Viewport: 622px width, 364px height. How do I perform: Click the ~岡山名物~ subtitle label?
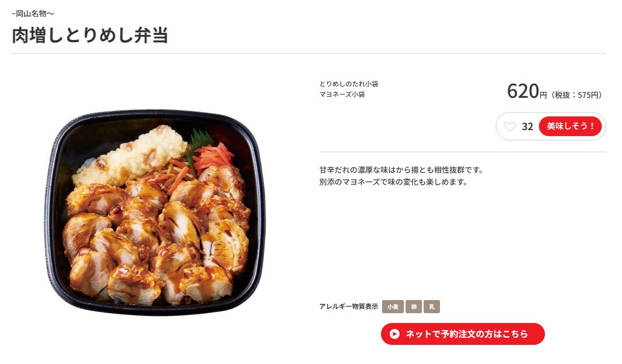click(x=33, y=14)
